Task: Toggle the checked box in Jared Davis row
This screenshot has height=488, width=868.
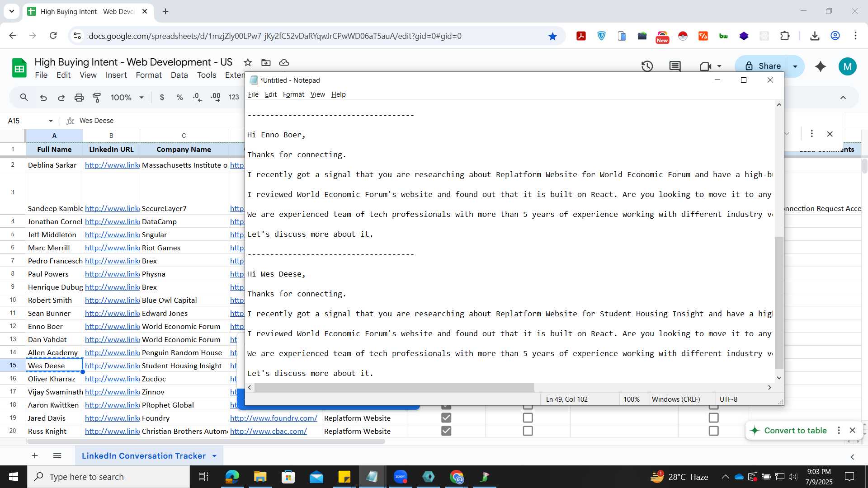Action: (446, 418)
